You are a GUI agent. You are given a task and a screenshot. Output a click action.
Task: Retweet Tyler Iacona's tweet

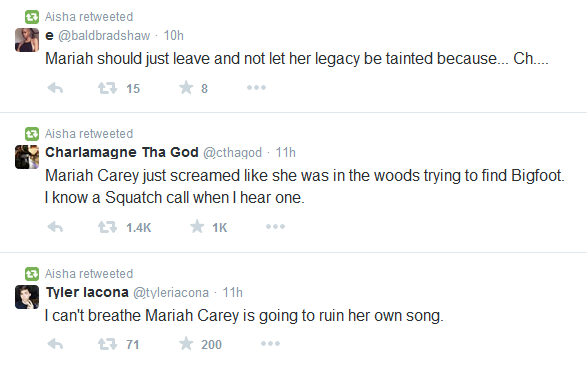coord(107,344)
